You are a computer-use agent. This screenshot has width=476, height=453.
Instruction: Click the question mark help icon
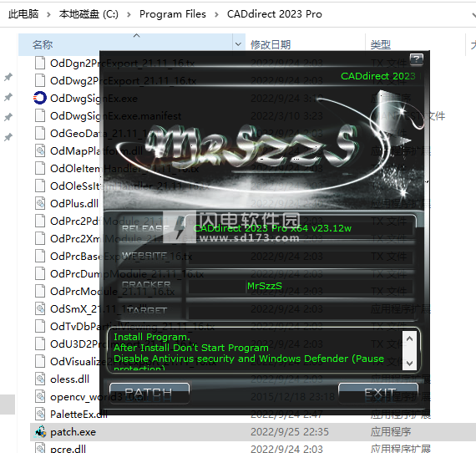[x=416, y=59]
